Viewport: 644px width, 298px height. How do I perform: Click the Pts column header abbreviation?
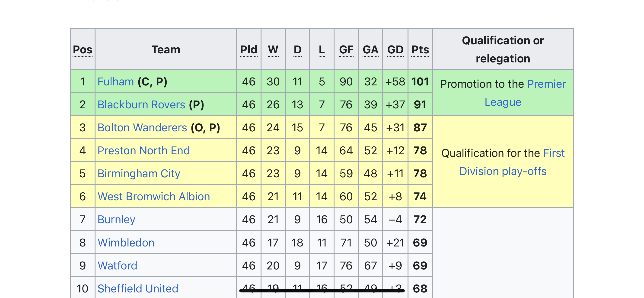coord(420,50)
